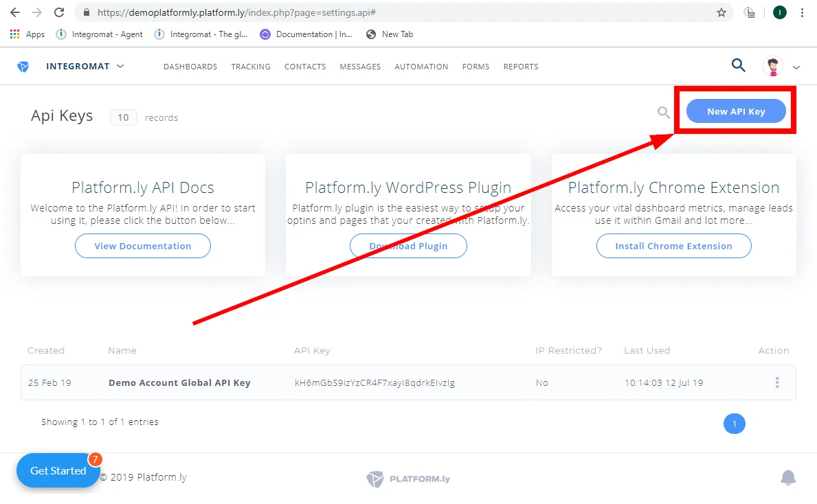Open the FORMS menu
The width and height of the screenshot is (817, 504).
pos(475,67)
